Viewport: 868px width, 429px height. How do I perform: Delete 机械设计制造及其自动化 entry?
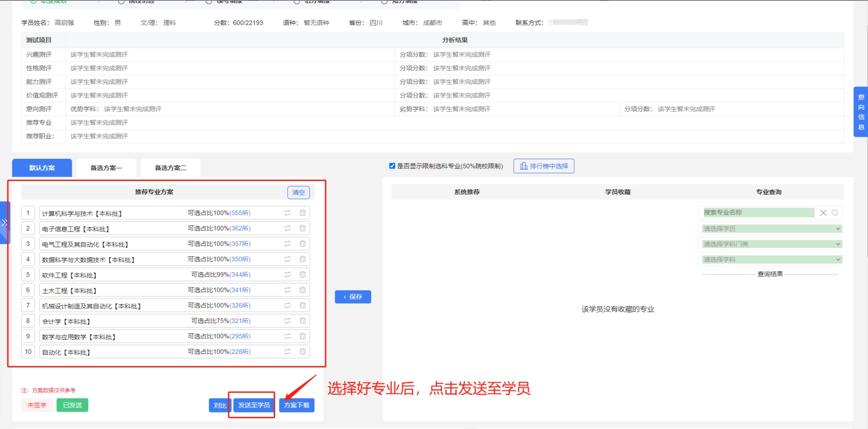click(302, 305)
